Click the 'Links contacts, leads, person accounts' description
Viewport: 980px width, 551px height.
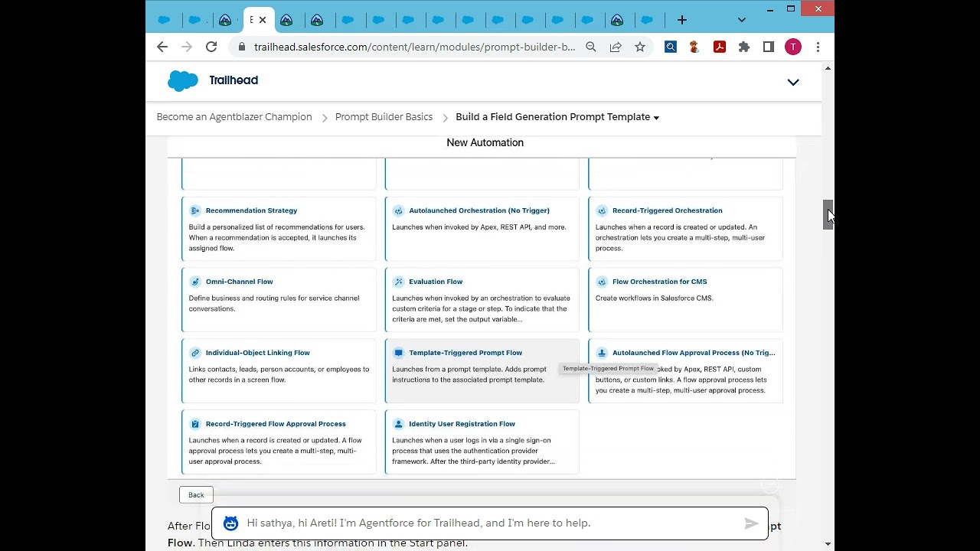pos(279,375)
